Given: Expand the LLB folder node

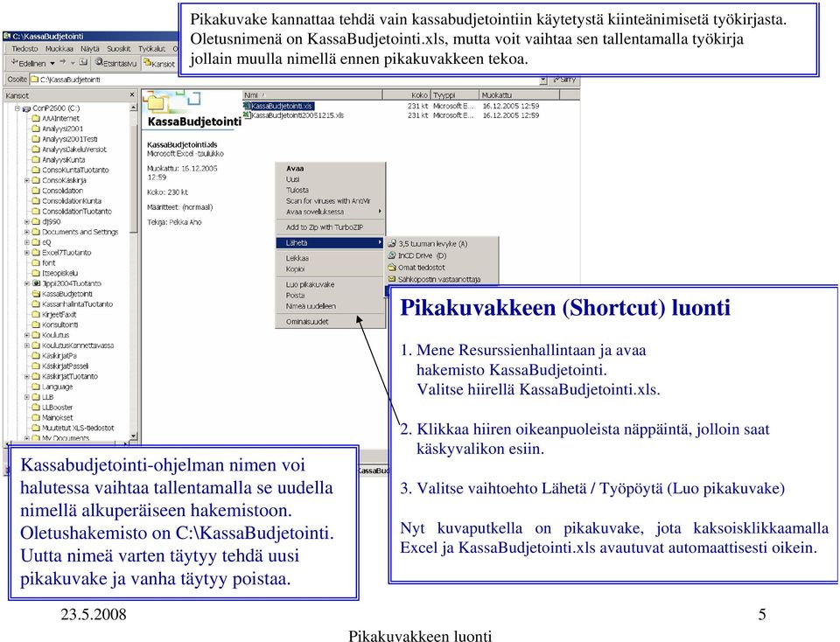Looking at the screenshot, I should [27, 397].
